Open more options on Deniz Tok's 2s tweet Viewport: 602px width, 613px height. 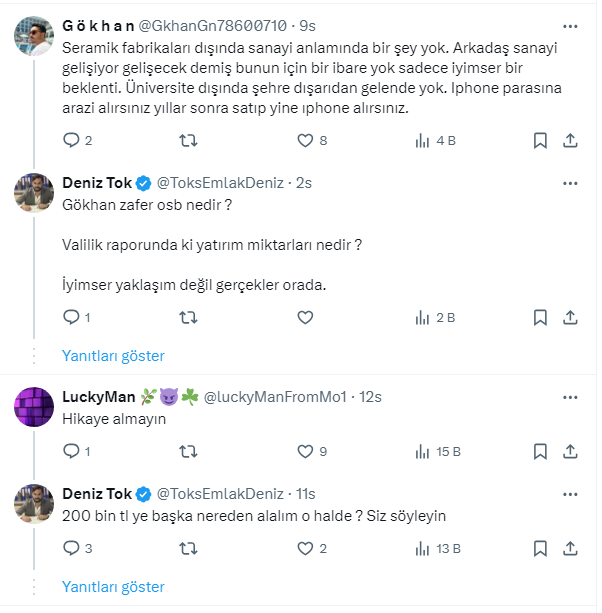570,183
